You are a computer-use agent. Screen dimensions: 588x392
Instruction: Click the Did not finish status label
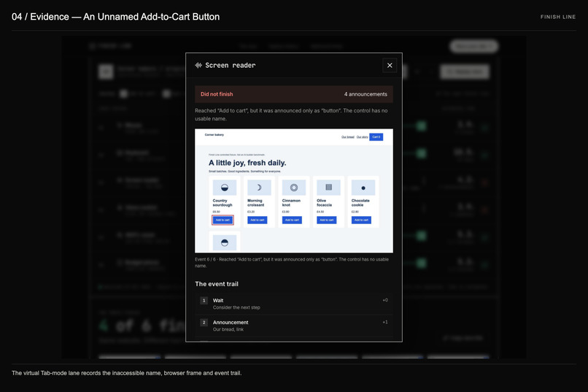[x=217, y=94]
